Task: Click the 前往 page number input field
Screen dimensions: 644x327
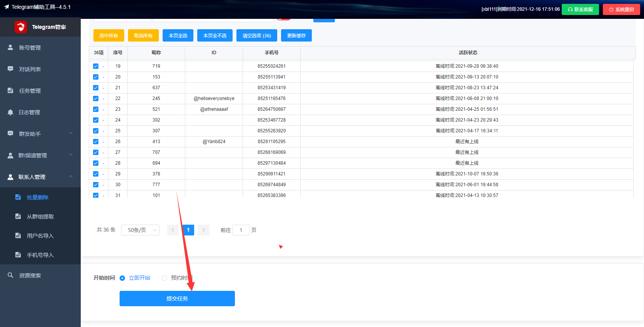Action: tap(241, 230)
